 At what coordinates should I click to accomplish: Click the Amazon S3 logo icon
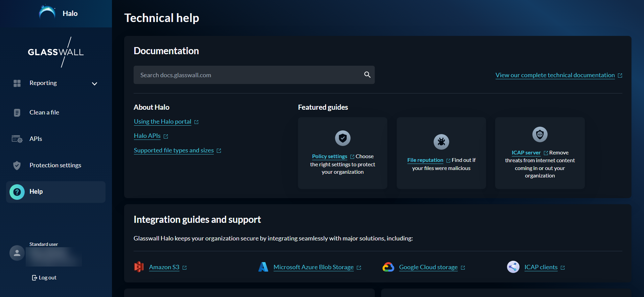click(x=139, y=267)
